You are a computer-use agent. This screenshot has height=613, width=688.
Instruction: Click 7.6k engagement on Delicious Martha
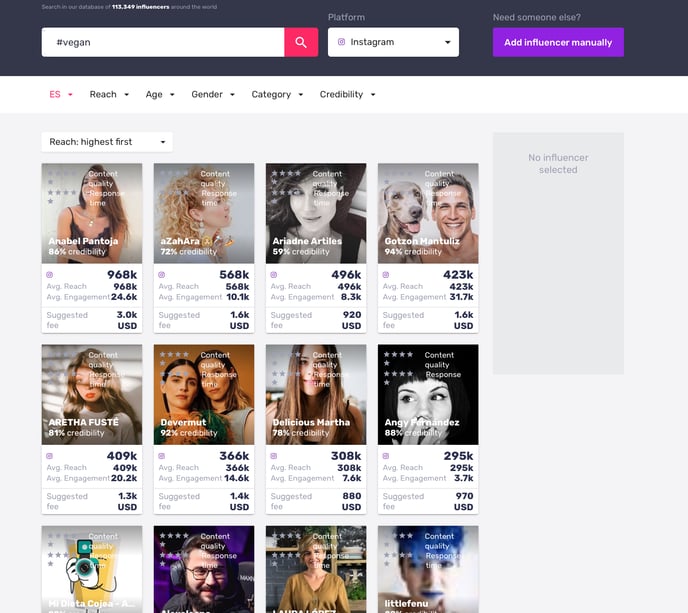352,478
